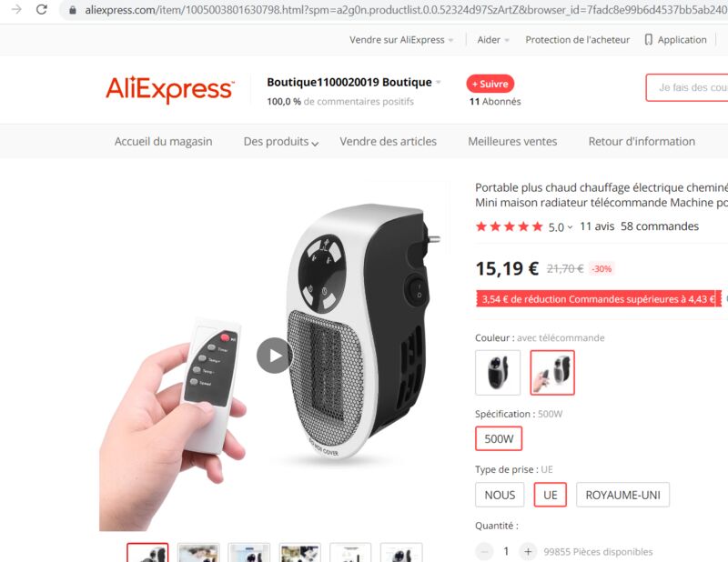Decrease quantity with the minus button
The image size is (728, 562).
(484, 551)
